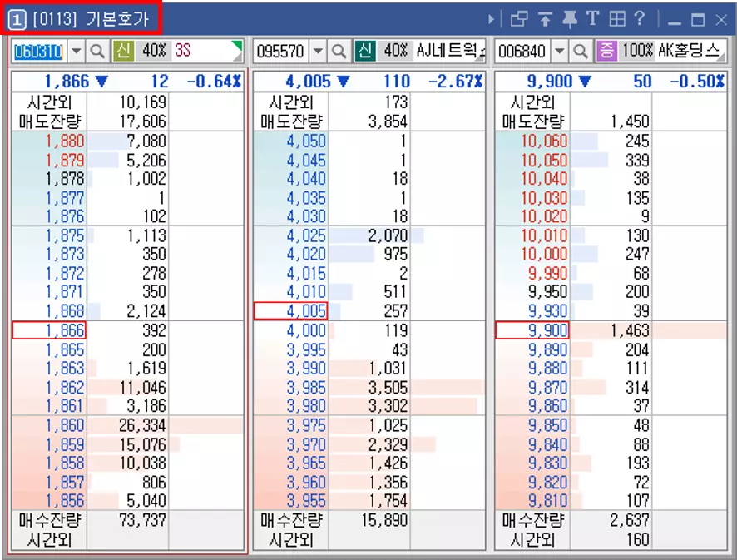Click the bring-to-top arrow icon
The height and width of the screenshot is (560, 737).
[x=545, y=19]
